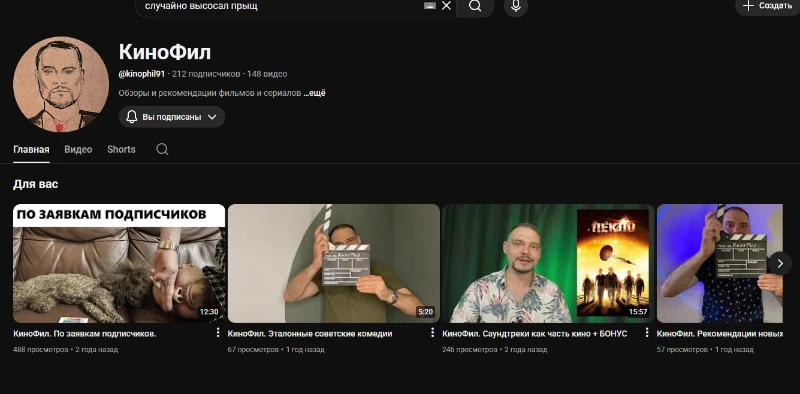Open the Вы подписаны subscription dropdown

pos(172,117)
